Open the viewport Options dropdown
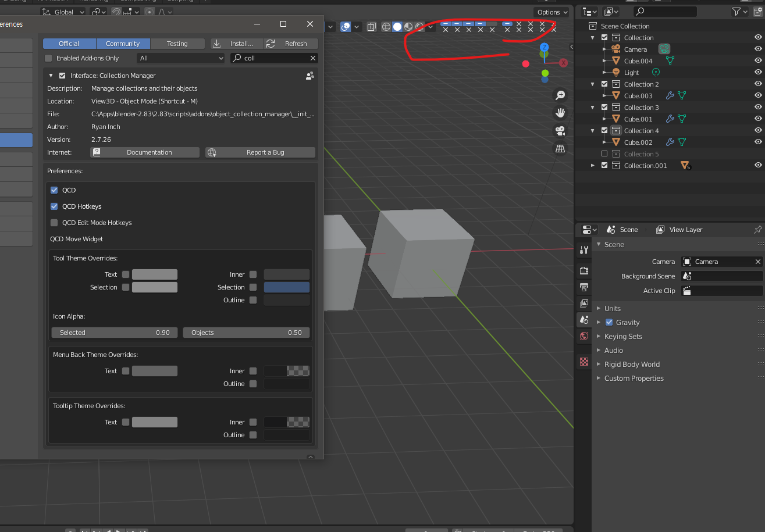Viewport: 765px width, 532px height. 551,12
